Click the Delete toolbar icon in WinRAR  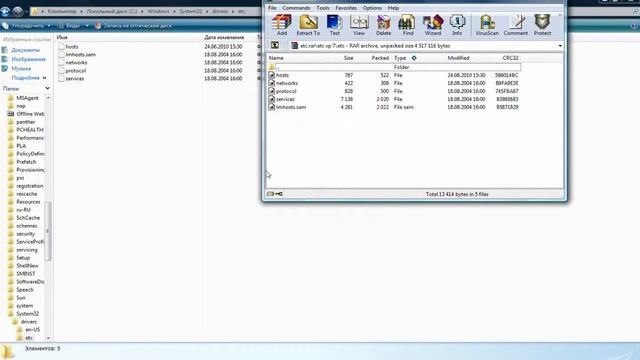click(383, 25)
